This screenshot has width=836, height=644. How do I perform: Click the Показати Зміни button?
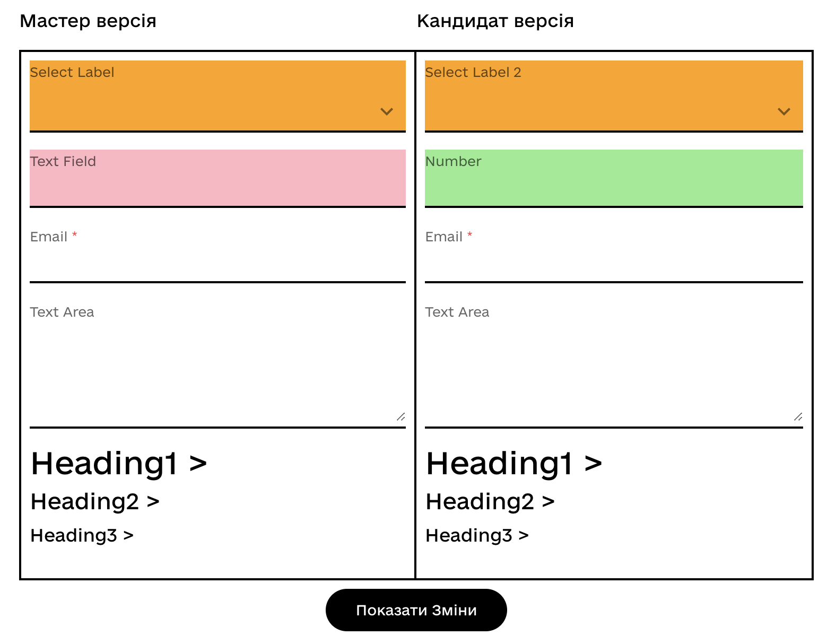(x=416, y=610)
